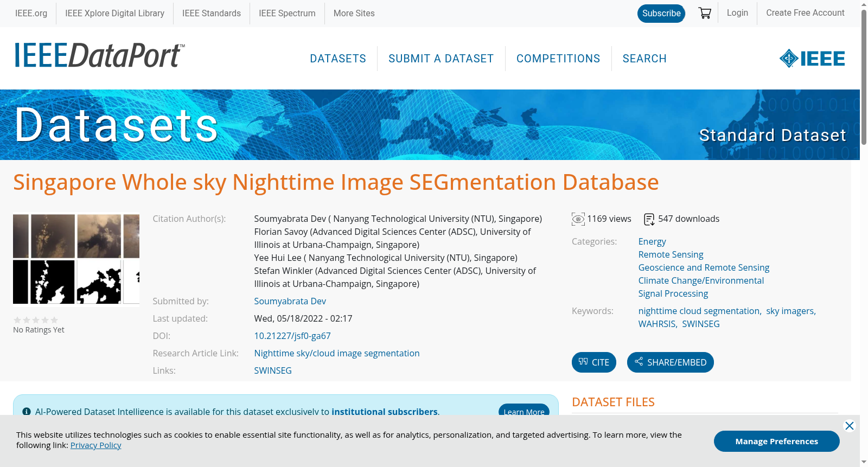This screenshot has width=868, height=467.
Task: Open Climate Change/Environmental category
Action: click(x=701, y=280)
